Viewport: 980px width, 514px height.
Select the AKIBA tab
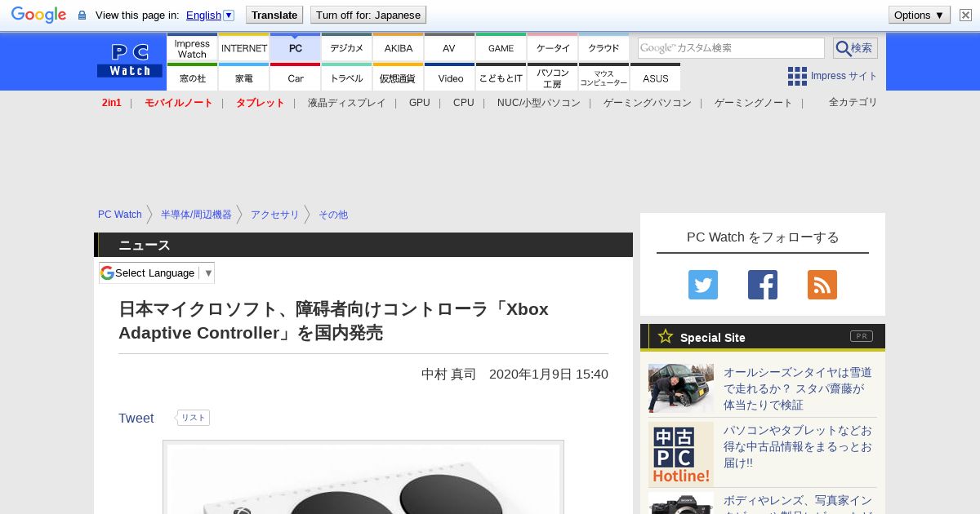pyautogui.click(x=399, y=48)
